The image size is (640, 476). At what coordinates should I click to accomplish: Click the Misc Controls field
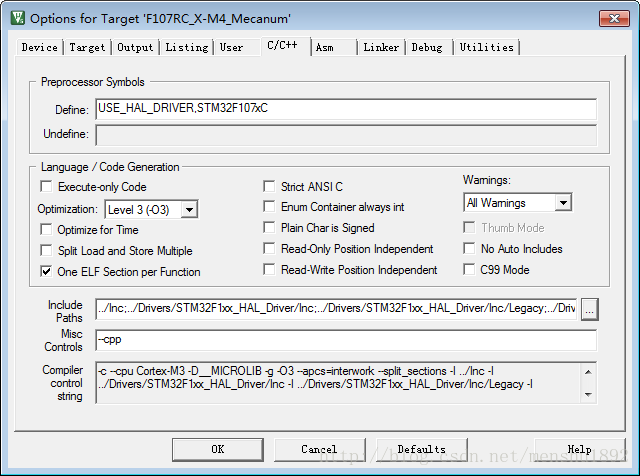(x=346, y=340)
